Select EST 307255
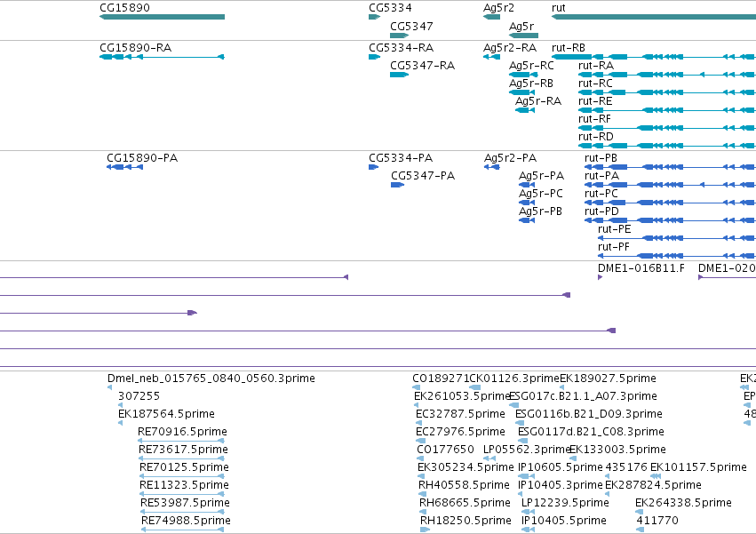The height and width of the screenshot is (534, 756). coord(139,396)
